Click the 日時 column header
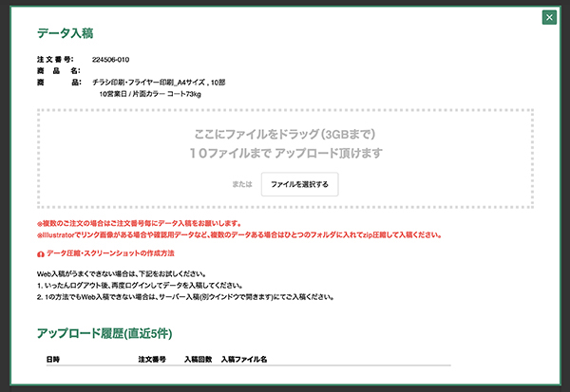This screenshot has width=570, height=392. pyautogui.click(x=52, y=360)
